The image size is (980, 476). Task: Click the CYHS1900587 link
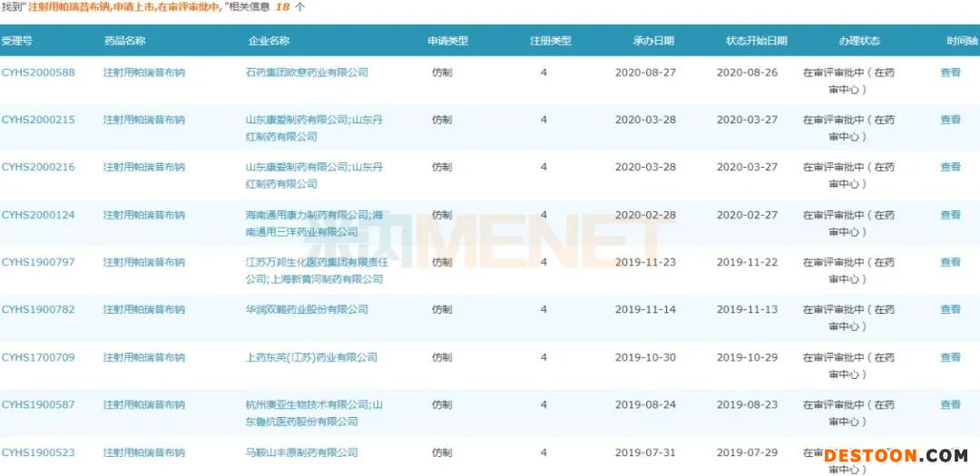click(x=38, y=404)
